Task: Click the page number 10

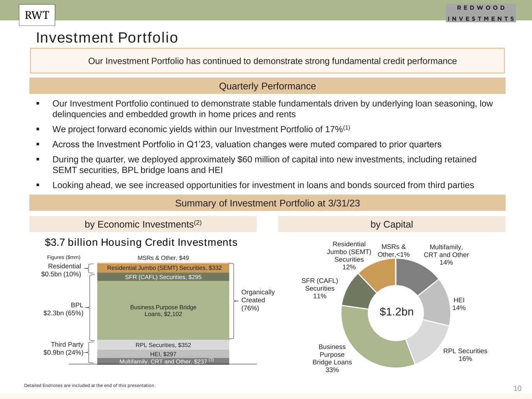Action: click(x=517, y=388)
